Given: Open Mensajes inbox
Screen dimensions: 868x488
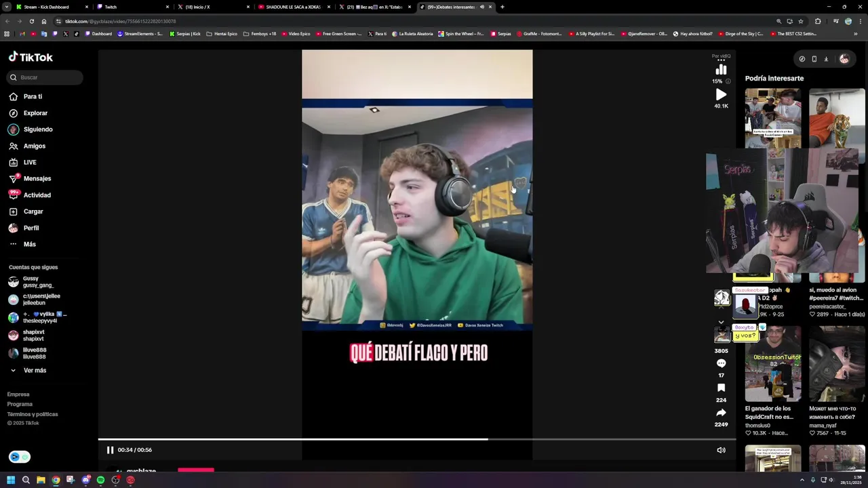Looking at the screenshot, I should [30, 178].
